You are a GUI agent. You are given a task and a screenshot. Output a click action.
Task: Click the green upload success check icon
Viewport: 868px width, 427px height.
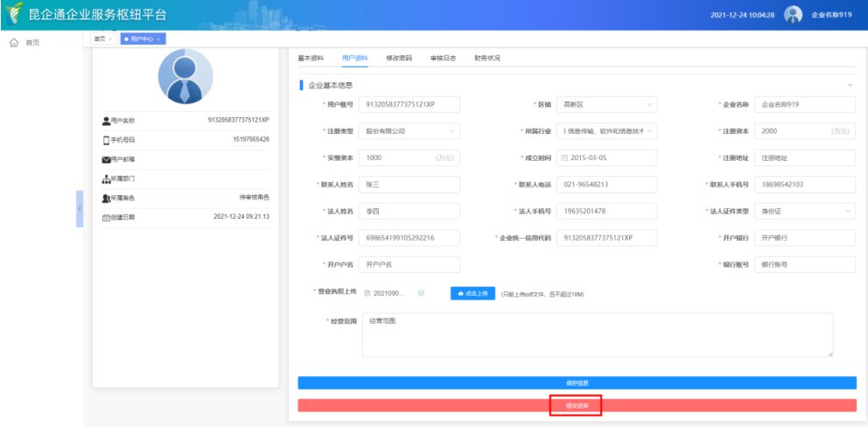(x=421, y=293)
